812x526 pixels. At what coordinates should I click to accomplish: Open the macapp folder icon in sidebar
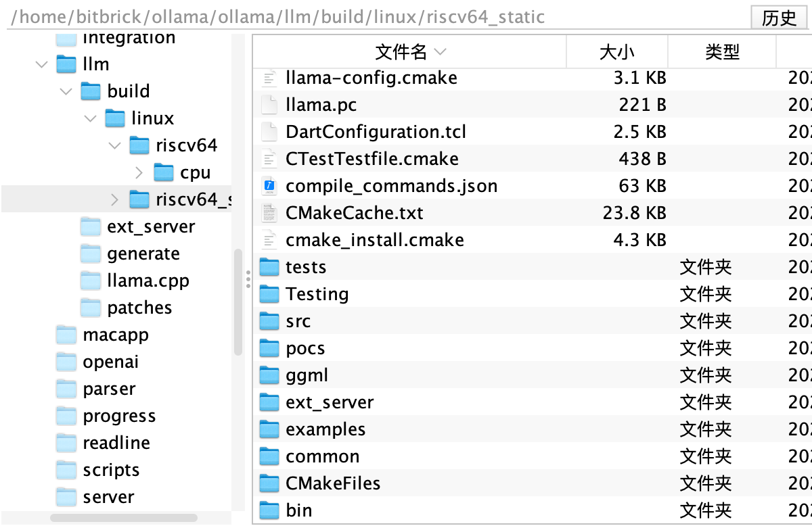click(x=66, y=335)
